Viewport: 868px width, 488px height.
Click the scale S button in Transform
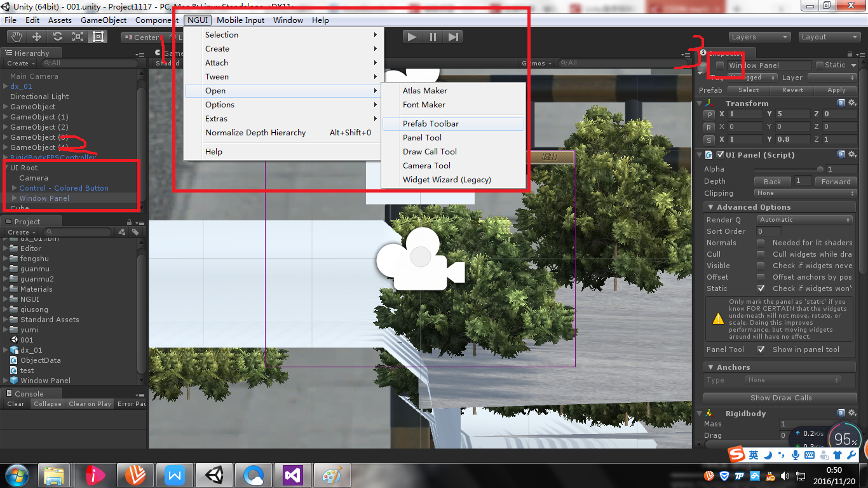(x=710, y=140)
